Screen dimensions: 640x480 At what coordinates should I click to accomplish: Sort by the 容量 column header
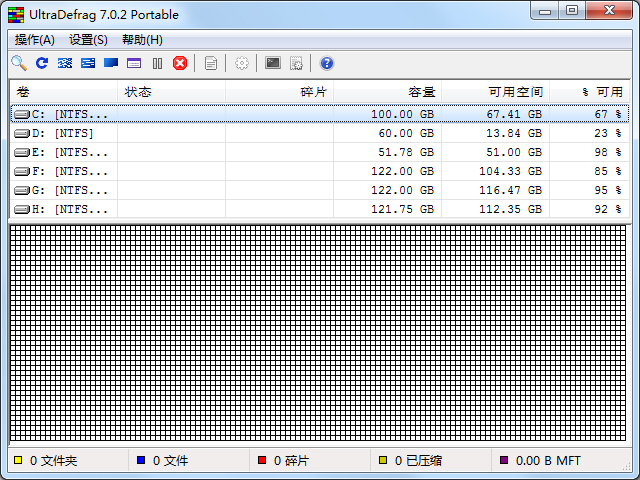[x=387, y=92]
